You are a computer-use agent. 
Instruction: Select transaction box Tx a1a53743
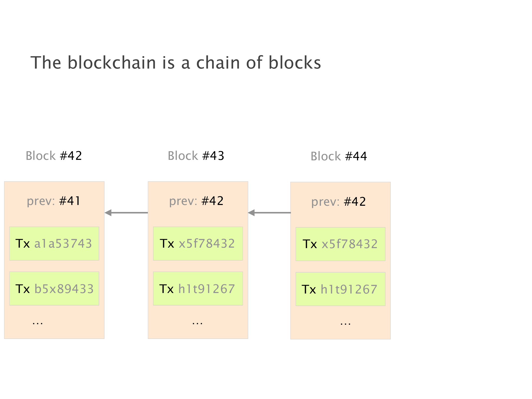pyautogui.click(x=54, y=244)
